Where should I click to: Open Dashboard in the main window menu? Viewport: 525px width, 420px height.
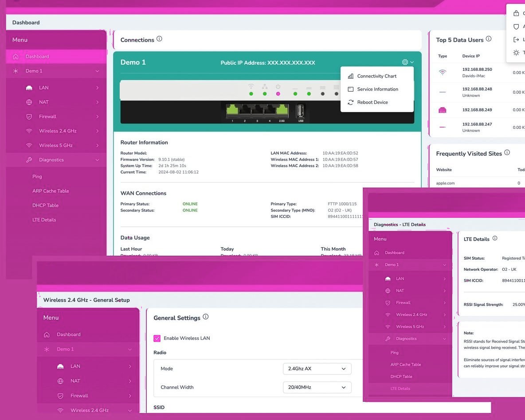pyautogui.click(x=56, y=57)
